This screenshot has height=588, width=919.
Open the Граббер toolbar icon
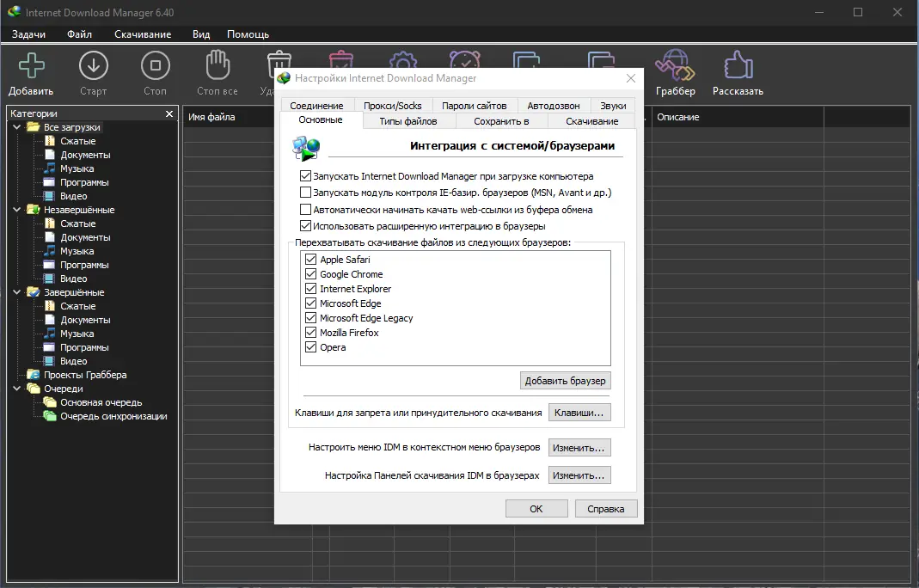675,64
